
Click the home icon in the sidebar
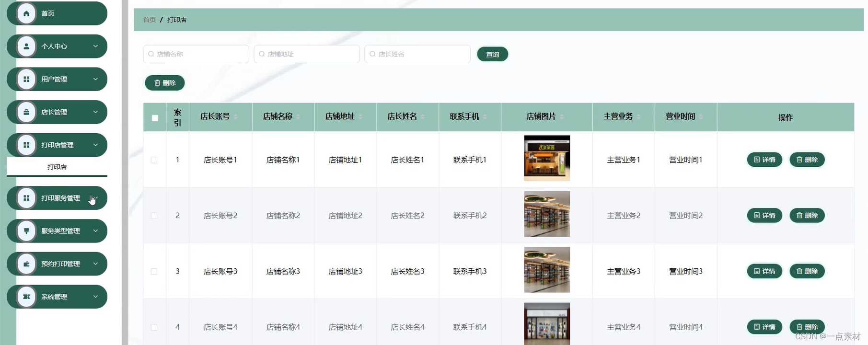26,13
